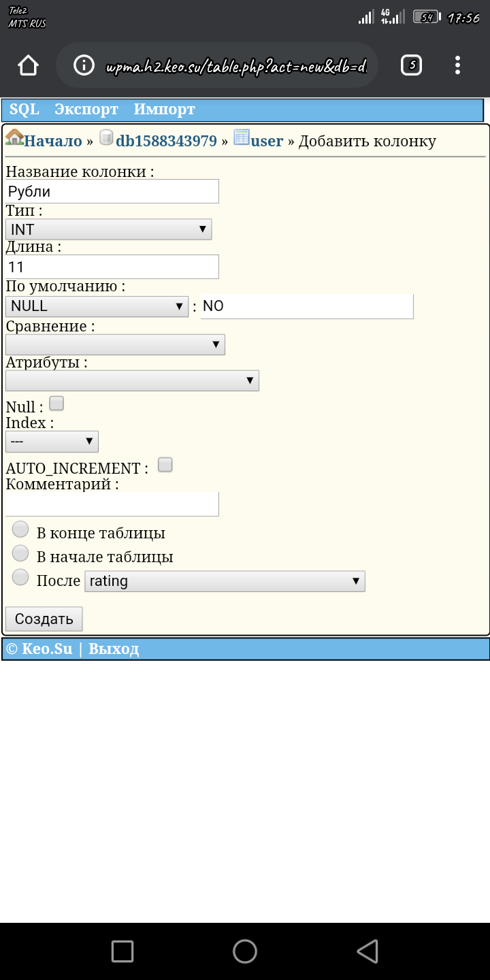Open the browser tab switcher showing 5
490x980 pixels.
(411, 65)
